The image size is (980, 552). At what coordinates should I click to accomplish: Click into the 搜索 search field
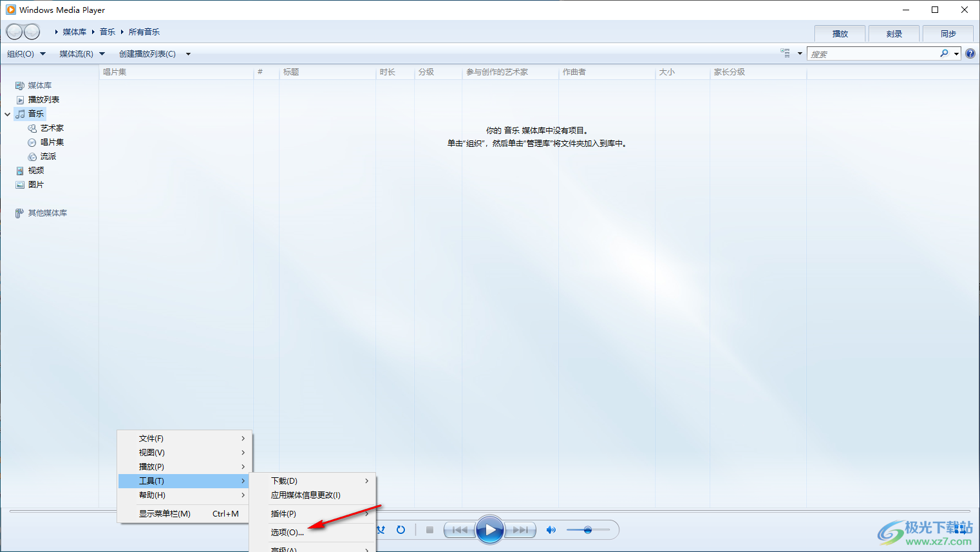(872, 54)
